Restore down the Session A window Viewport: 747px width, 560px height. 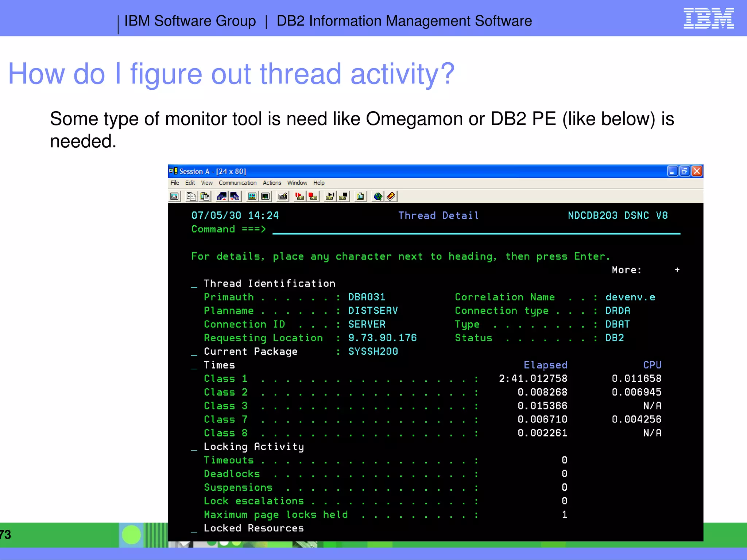pyautogui.click(x=685, y=171)
